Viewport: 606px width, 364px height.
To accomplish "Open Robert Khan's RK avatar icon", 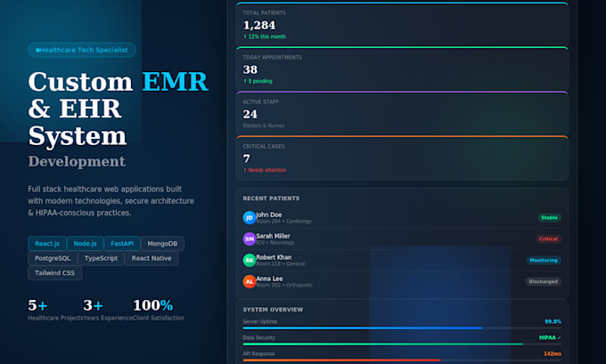I will (250, 260).
